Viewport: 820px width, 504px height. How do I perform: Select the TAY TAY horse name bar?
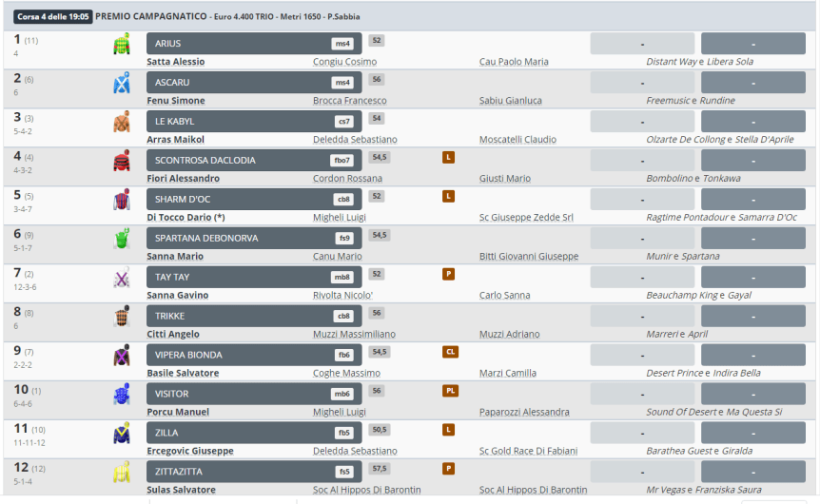click(x=254, y=277)
